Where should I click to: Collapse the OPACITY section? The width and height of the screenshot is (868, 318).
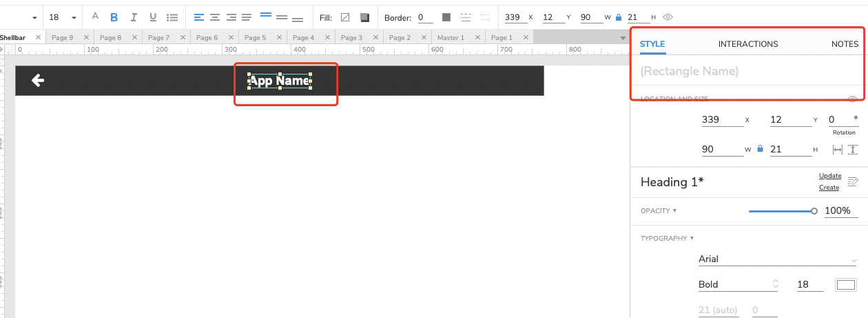pos(658,211)
